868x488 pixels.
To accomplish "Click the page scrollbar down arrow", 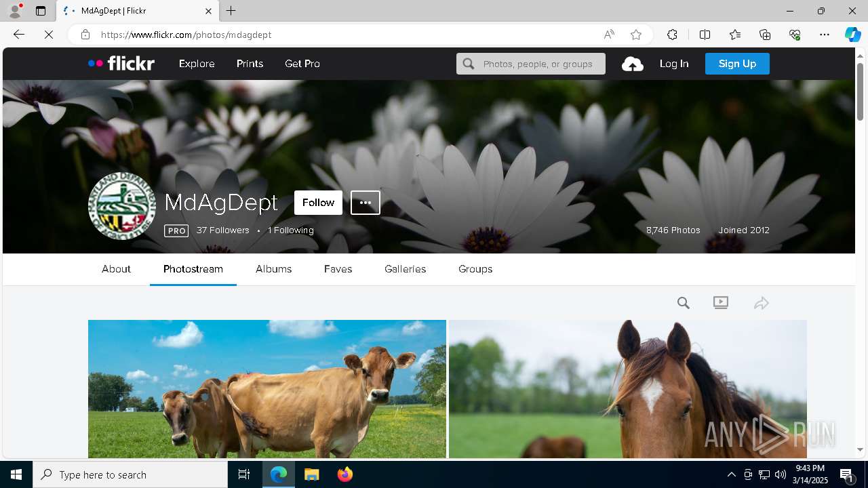I will pos(861,450).
